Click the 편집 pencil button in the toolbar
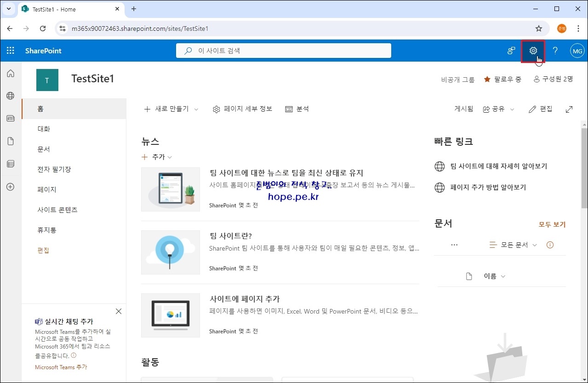The height and width of the screenshot is (383, 588). (541, 109)
